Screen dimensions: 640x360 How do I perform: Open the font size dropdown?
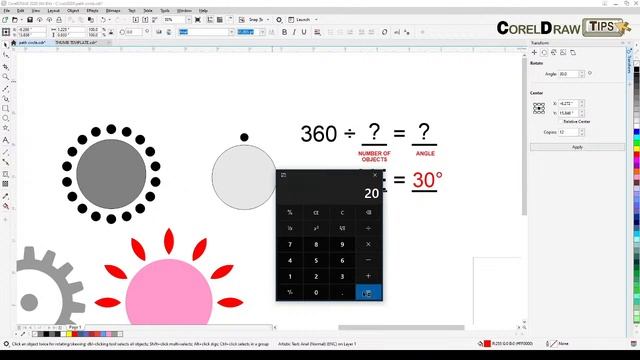pyautogui.click(x=262, y=32)
